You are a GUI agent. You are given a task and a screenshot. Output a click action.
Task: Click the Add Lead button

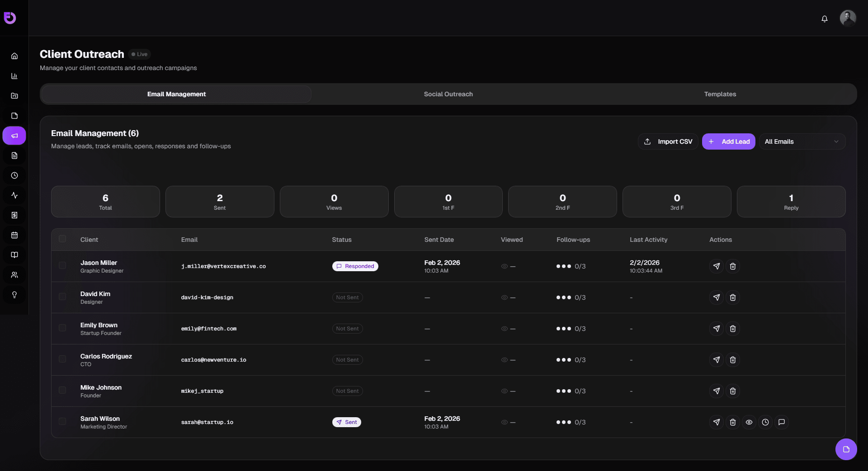pos(728,141)
